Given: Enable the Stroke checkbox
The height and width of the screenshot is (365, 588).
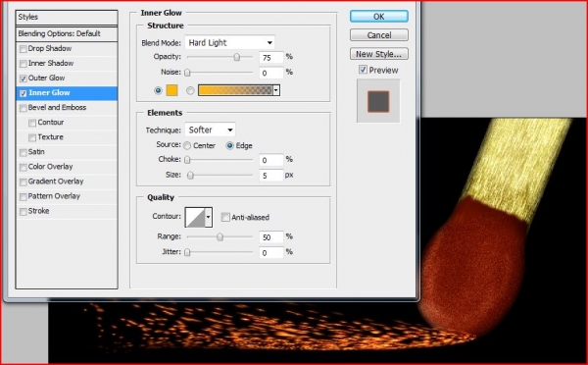Looking at the screenshot, I should pos(24,211).
